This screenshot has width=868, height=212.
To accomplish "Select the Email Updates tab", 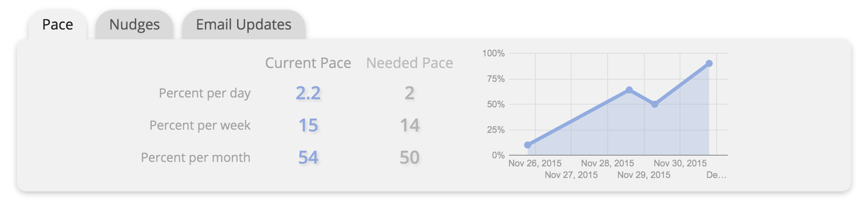I will [244, 25].
